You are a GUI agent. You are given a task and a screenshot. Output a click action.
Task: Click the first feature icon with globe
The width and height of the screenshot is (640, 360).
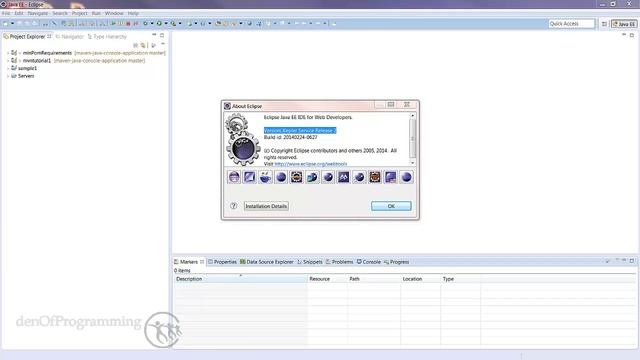pyautogui.click(x=234, y=177)
